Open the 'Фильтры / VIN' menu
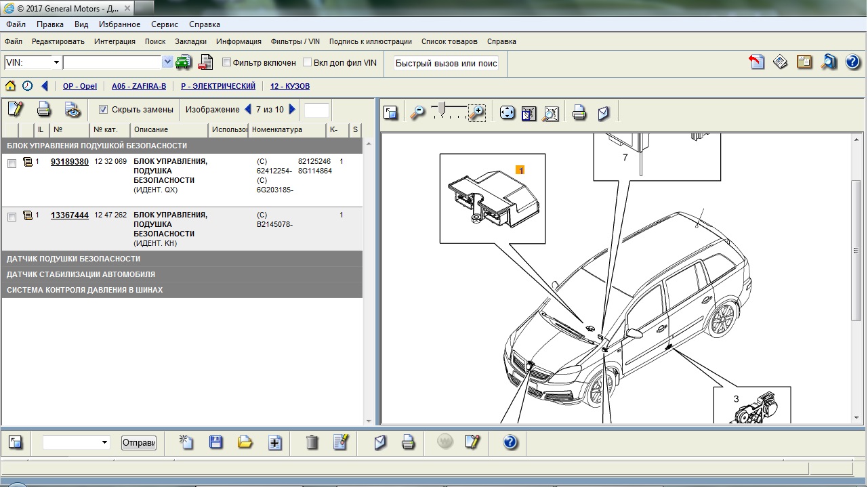Screen dimensions: 868x487 click(x=295, y=41)
